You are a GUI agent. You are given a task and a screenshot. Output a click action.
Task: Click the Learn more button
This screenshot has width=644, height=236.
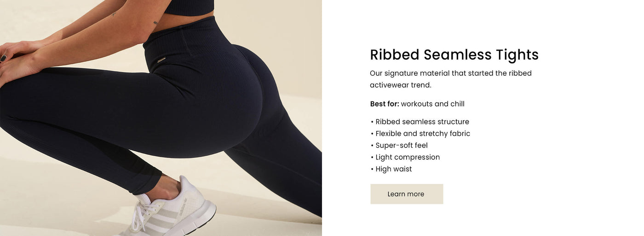(407, 194)
